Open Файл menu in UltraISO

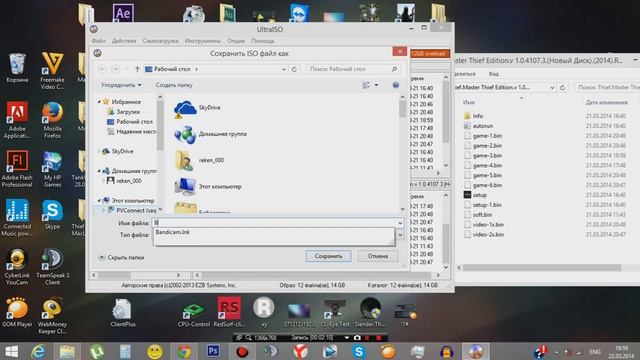98,41
